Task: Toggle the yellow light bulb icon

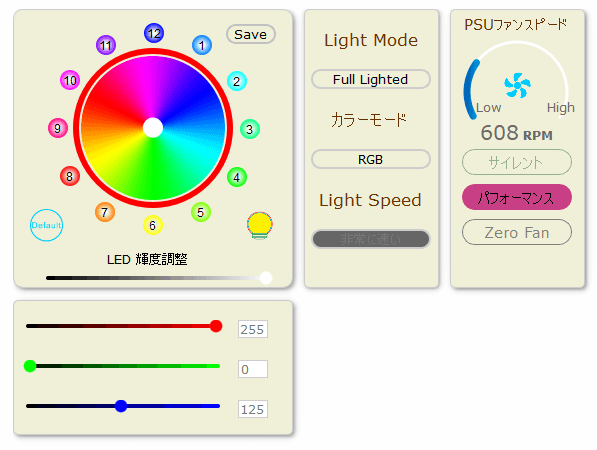Action: click(260, 225)
